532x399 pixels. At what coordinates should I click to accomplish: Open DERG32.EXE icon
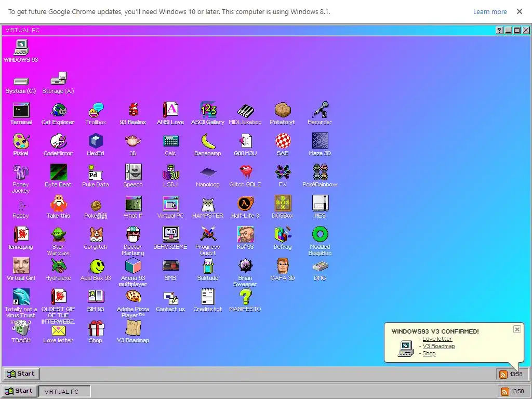(x=170, y=238)
